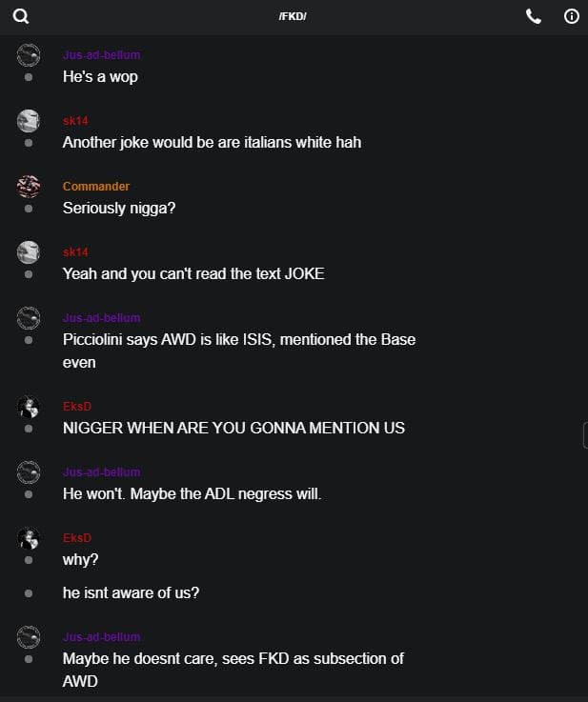
Task: Select the message "he isnt aware of us?"
Action: click(131, 592)
